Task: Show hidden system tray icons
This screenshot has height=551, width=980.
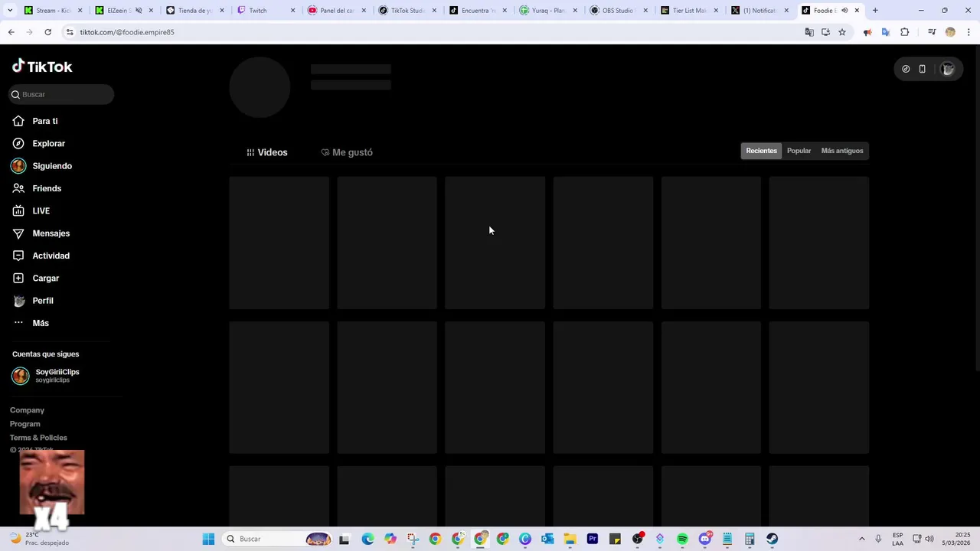Action: pyautogui.click(x=861, y=539)
